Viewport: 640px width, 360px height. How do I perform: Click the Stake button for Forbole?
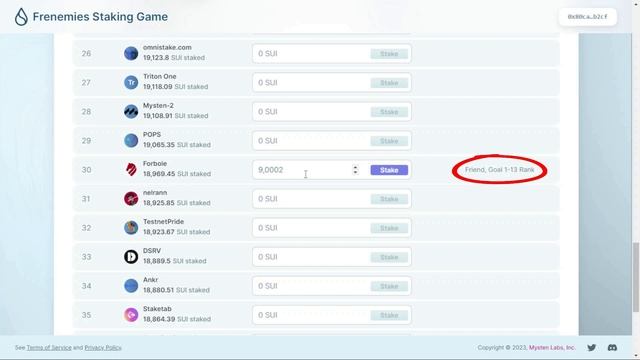389,170
